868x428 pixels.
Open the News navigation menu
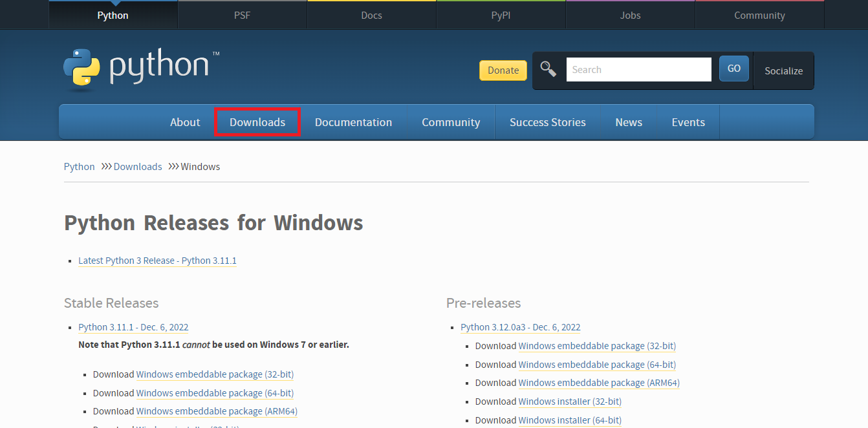point(629,122)
